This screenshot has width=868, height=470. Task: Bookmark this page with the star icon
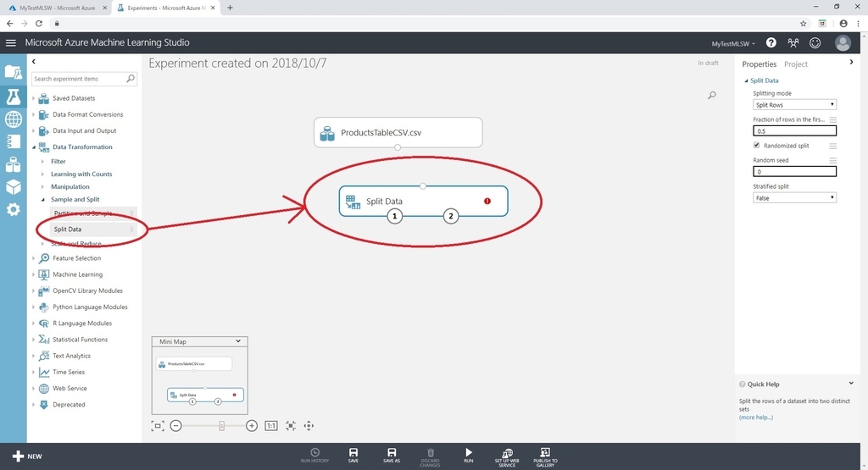[x=804, y=23]
